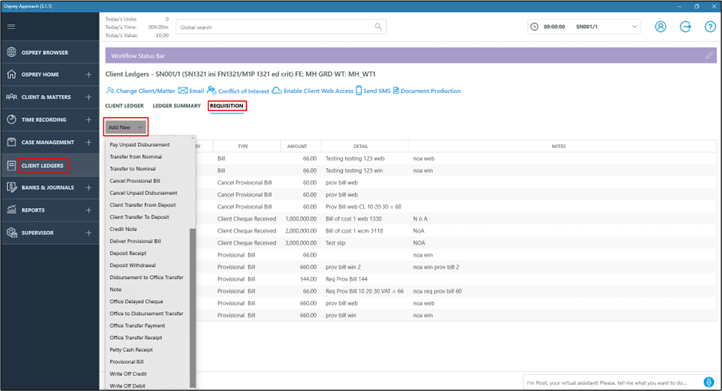722x391 pixels.
Task: Click the Change Client/Matter link
Action: click(146, 91)
